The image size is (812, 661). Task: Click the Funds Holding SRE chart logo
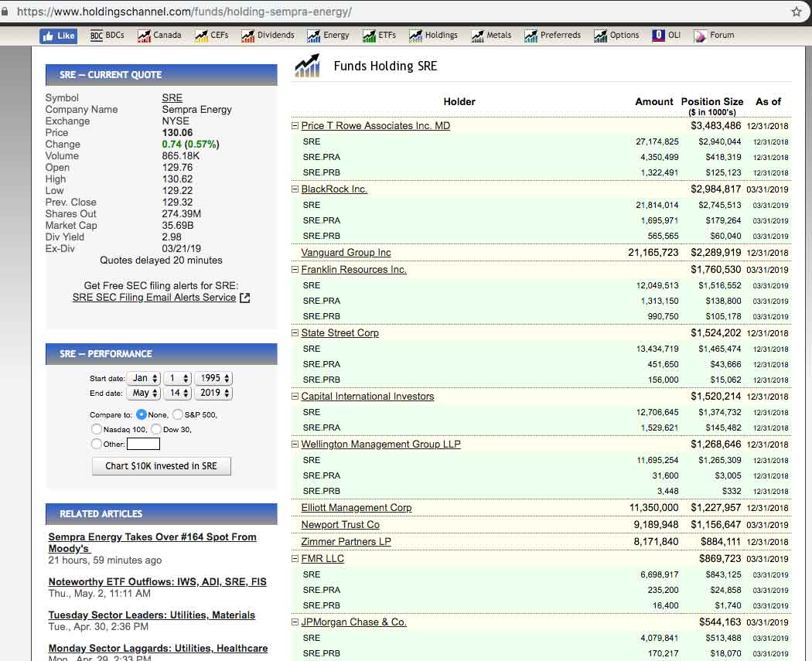(x=307, y=66)
